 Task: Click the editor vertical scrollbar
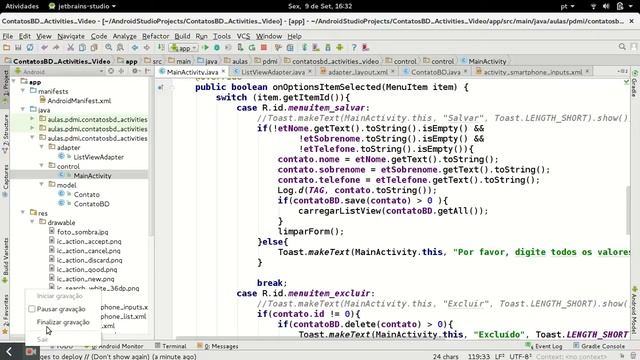pyautogui.click(x=628, y=210)
